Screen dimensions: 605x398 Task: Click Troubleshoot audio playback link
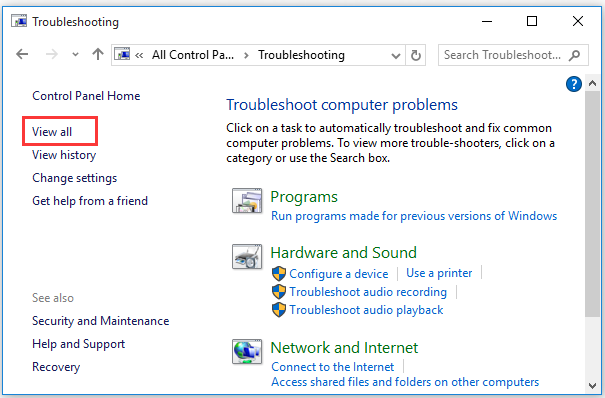pyautogui.click(x=366, y=310)
